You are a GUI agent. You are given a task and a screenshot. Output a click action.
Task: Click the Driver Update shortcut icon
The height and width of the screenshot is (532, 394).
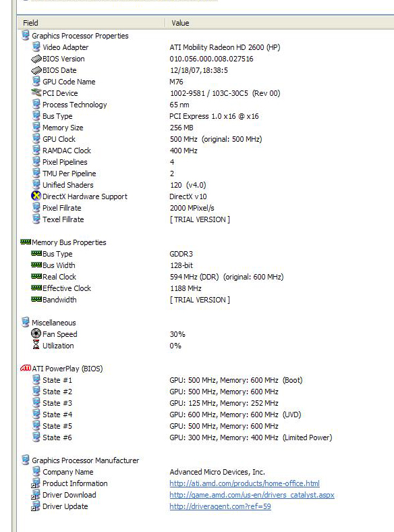(x=36, y=506)
